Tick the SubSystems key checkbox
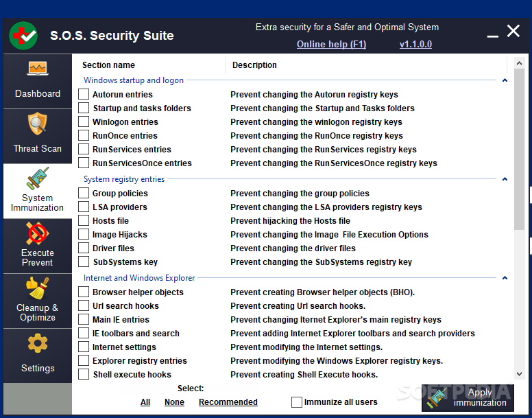This screenshot has height=418, width=532. [x=84, y=262]
